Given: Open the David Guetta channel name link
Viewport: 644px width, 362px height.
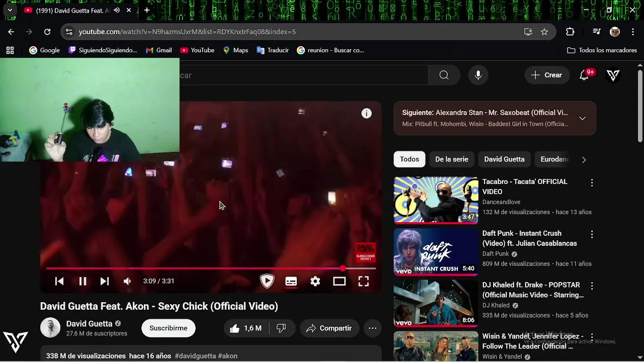Looking at the screenshot, I should pos(89,324).
